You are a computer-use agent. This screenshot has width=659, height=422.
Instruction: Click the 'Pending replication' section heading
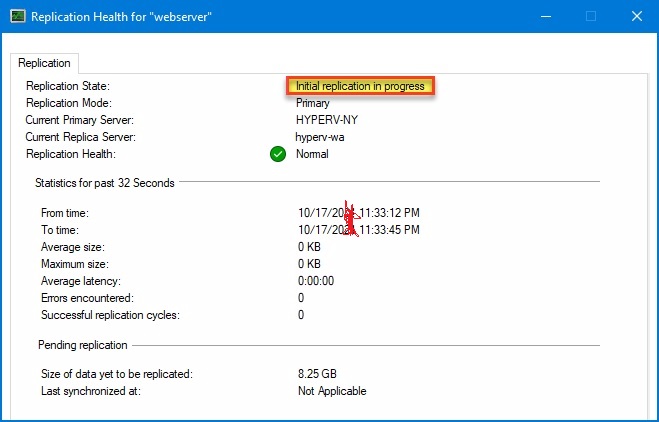pos(83,345)
